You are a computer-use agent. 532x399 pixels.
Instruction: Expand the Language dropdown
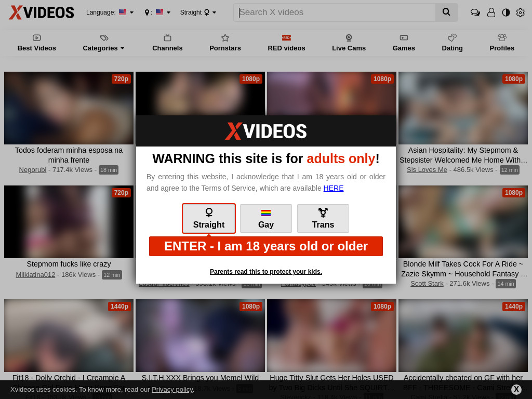110,12
